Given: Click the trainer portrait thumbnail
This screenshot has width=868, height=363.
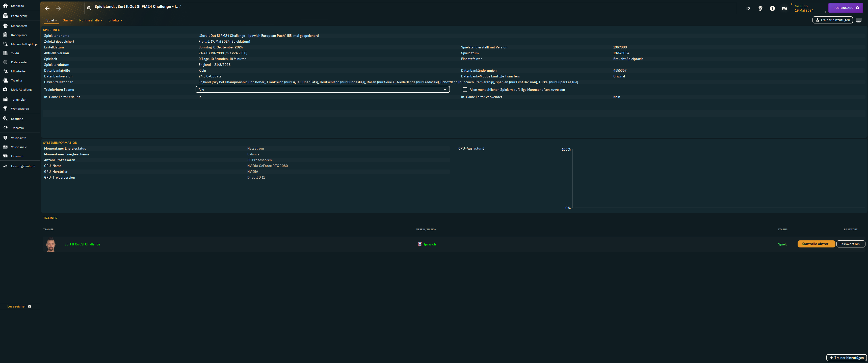Looking at the screenshot, I should [x=51, y=244].
